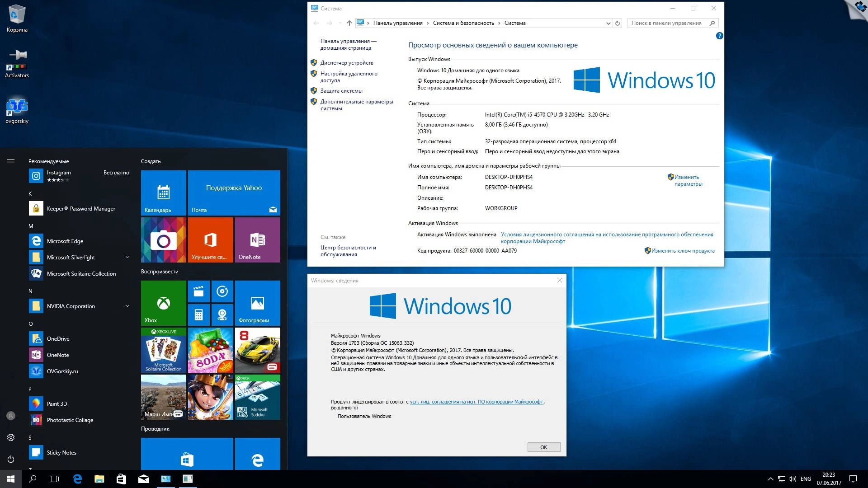Click the Изменить ключ продукта link
Viewport: 868px width, 488px height.
[x=683, y=251]
